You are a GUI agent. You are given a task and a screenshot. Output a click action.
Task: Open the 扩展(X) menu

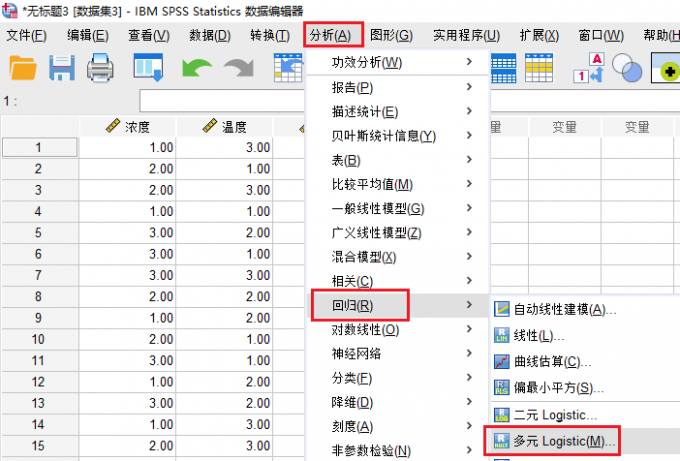pyautogui.click(x=539, y=35)
